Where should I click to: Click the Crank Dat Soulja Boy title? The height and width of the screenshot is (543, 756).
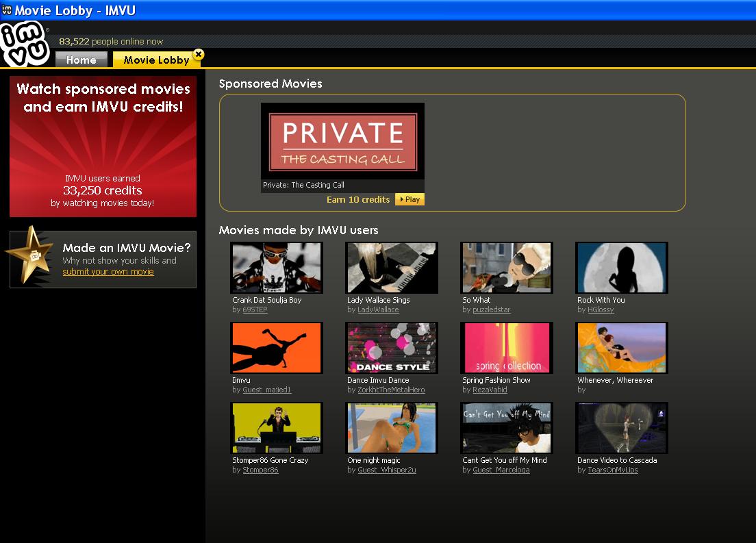click(x=266, y=300)
